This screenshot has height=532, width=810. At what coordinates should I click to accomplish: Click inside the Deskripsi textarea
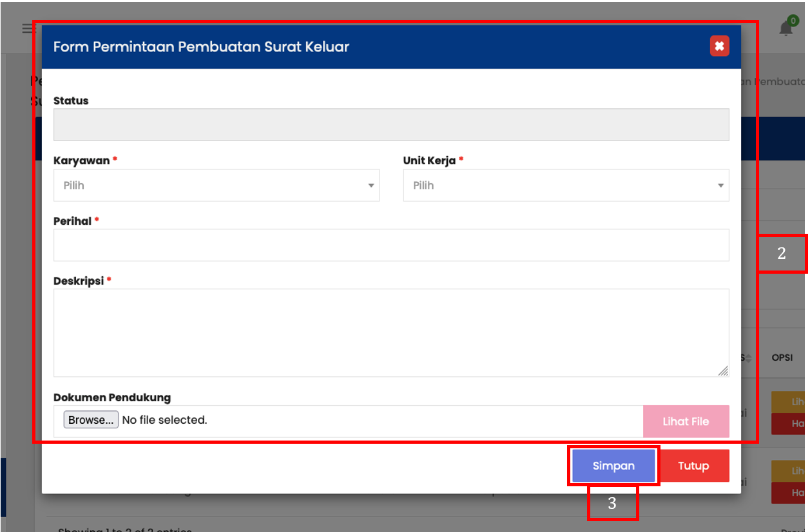tap(391, 332)
